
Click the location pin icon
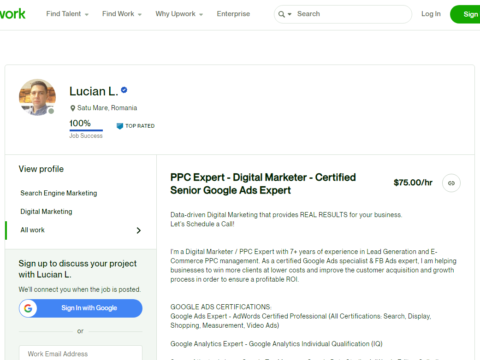73,108
